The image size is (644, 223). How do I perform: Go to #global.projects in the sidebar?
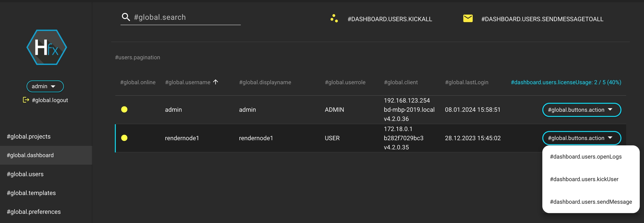[29, 137]
